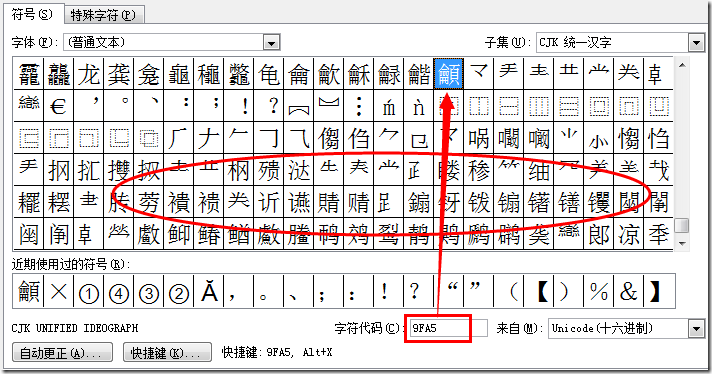Select the 龛 character in symbol grid
The image size is (712, 374).
(x=148, y=74)
